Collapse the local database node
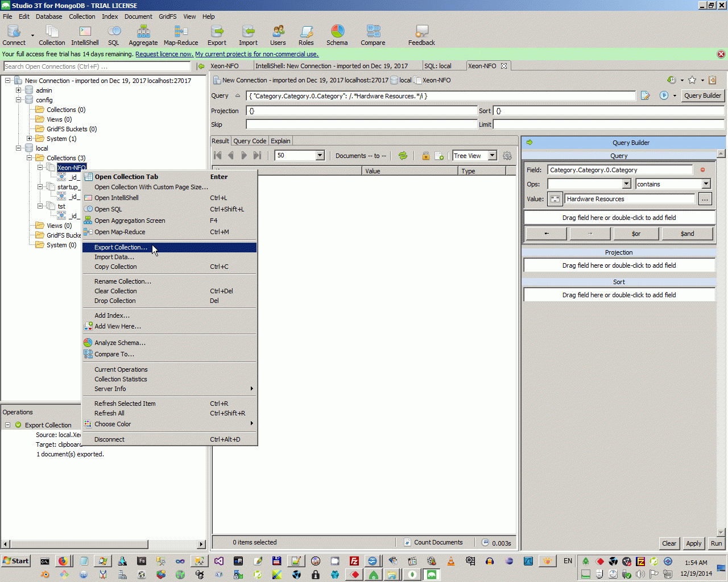 19,148
